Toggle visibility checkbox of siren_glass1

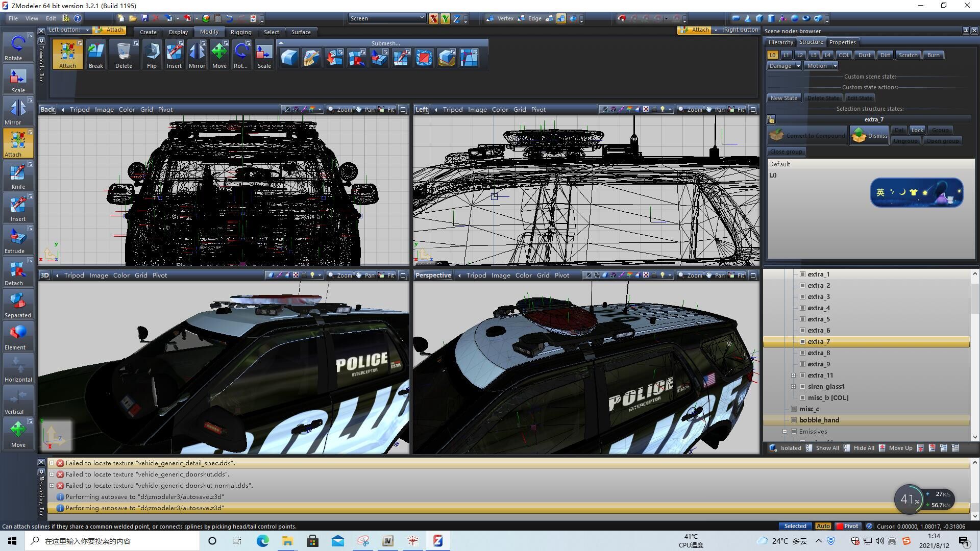point(802,387)
